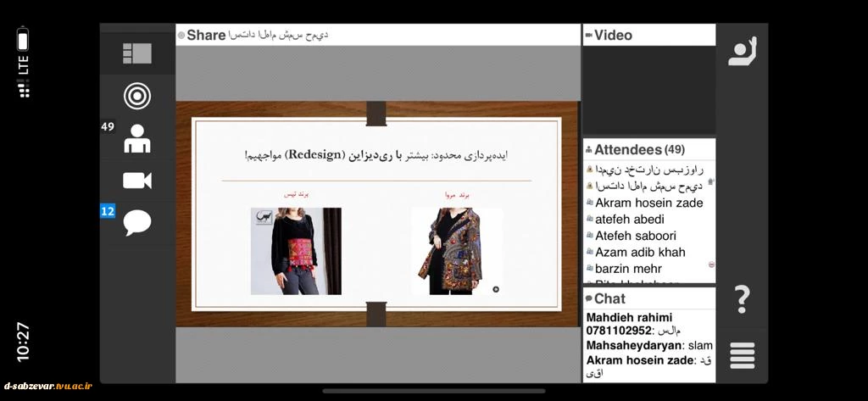Open the layout view icon in sidebar
This screenshot has width=868, height=401.
(x=136, y=53)
